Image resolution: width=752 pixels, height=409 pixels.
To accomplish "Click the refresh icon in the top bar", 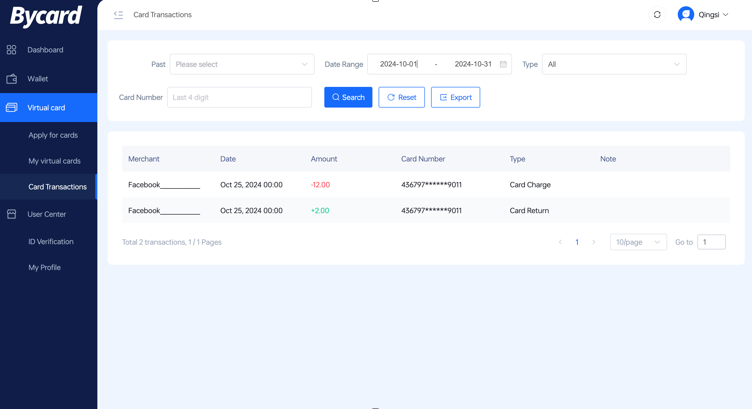I will point(657,15).
